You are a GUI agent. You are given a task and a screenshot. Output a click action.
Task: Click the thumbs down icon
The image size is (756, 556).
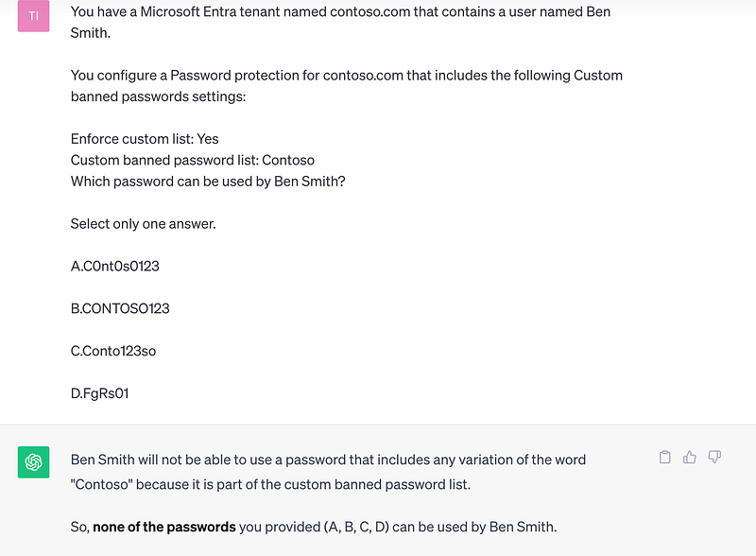click(x=714, y=458)
